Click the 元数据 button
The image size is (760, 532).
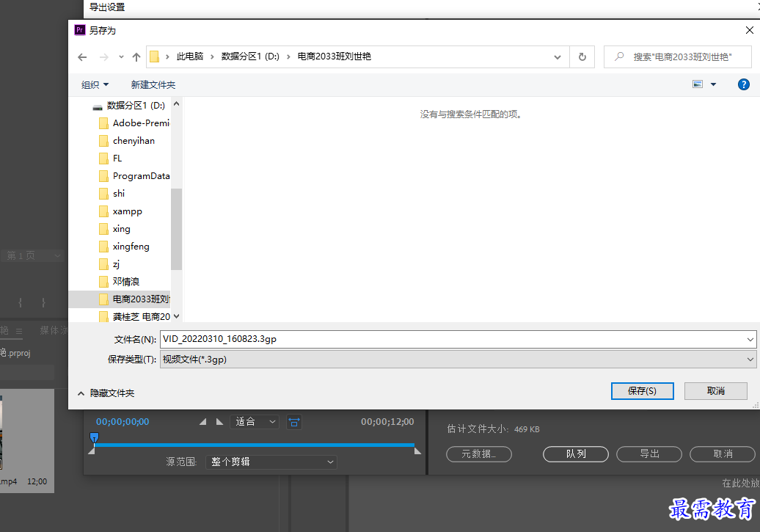click(x=479, y=454)
